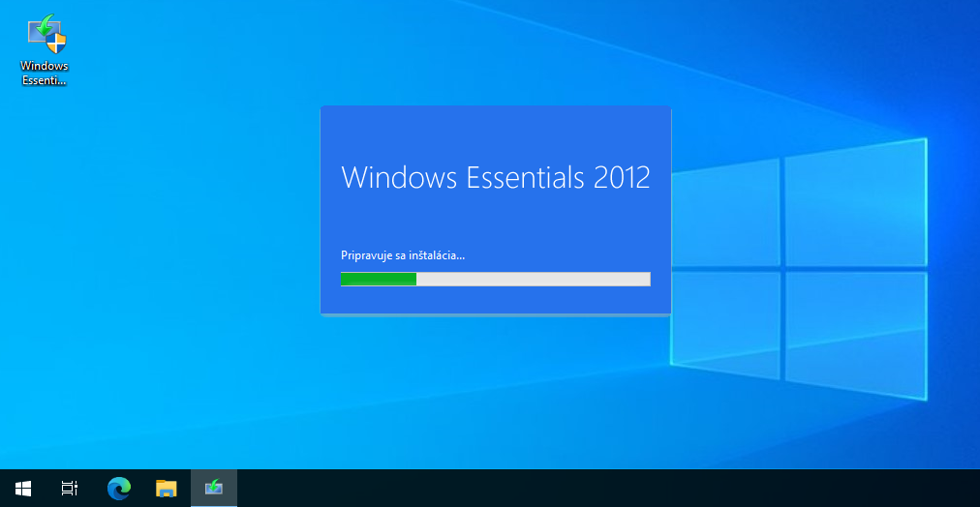The width and height of the screenshot is (980, 507).
Task: Click the green filled part of progress bar
Action: 378,279
